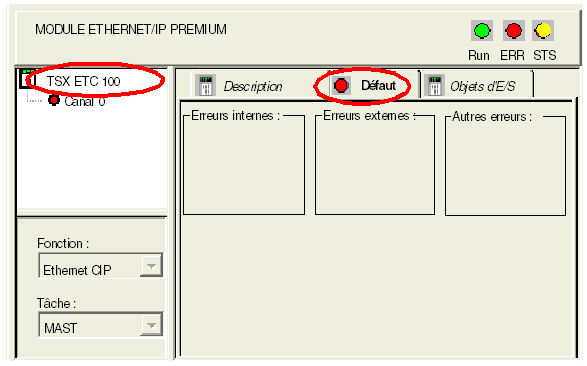
Task: Click the red ERR indicator light
Action: click(x=514, y=31)
